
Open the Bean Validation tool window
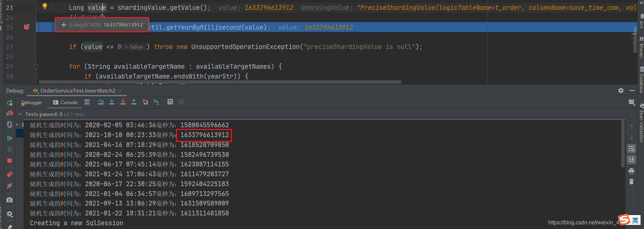tap(641, 123)
